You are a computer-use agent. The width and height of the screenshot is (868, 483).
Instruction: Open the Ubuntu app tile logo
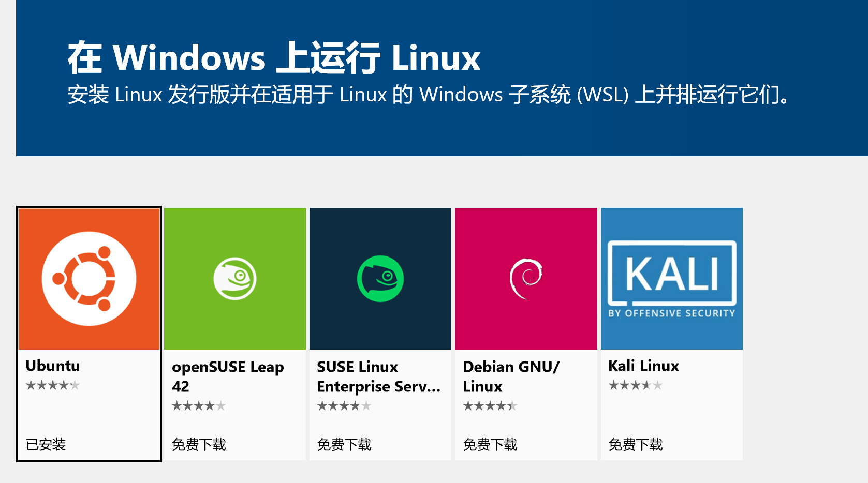89,279
